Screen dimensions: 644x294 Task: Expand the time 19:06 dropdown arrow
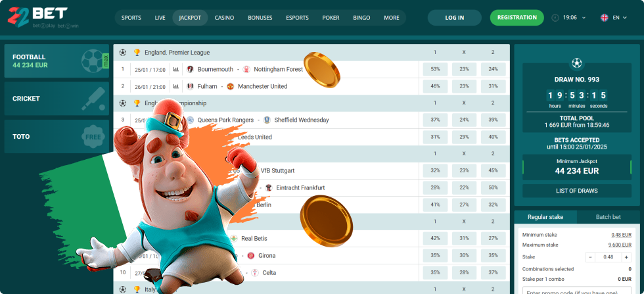(584, 18)
